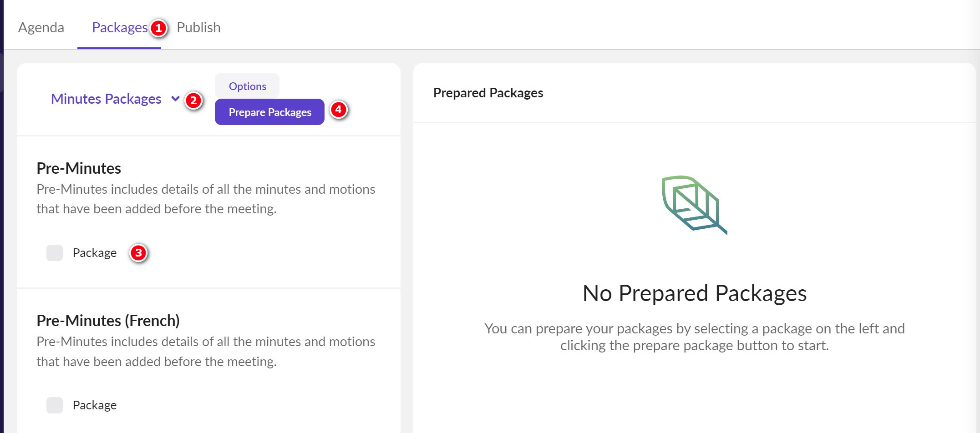
Task: Open the Agenda tab
Action: point(41,28)
